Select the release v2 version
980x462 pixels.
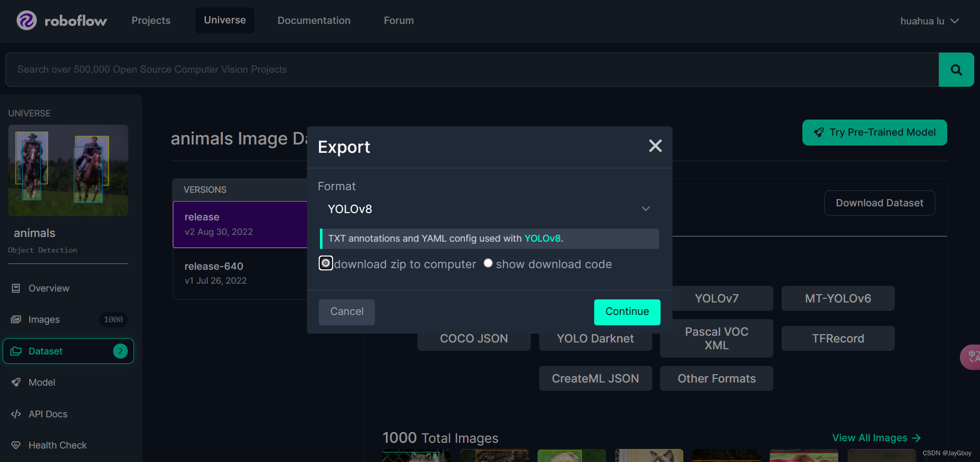coord(240,224)
